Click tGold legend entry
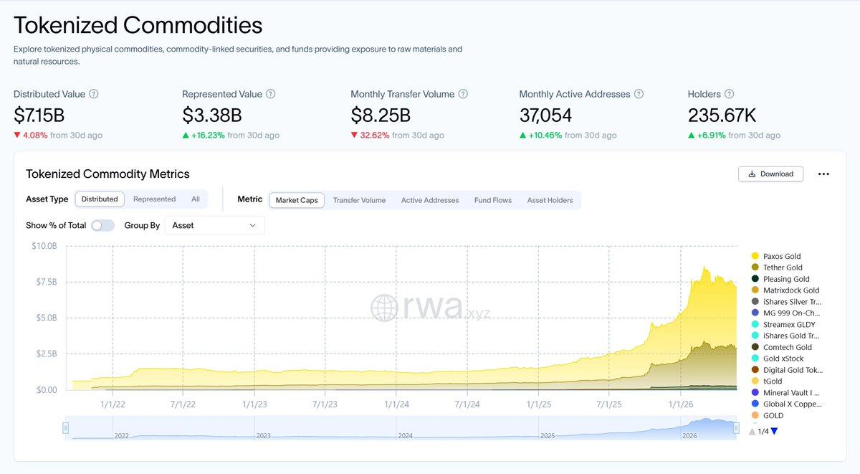The image size is (860, 474). coord(767,381)
